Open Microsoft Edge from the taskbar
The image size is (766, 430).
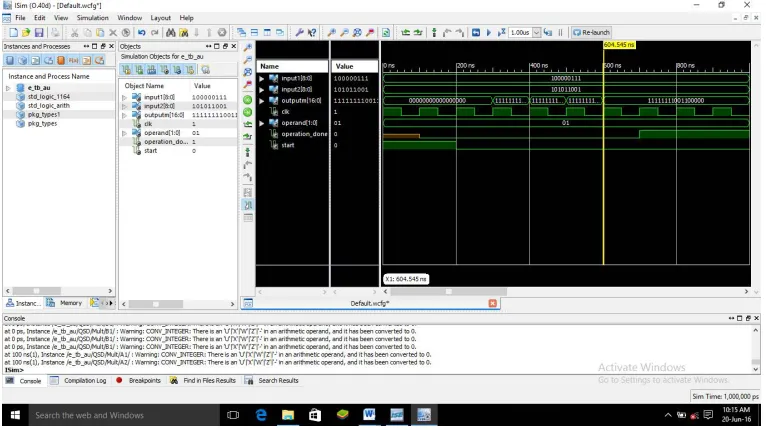pyautogui.click(x=261, y=415)
